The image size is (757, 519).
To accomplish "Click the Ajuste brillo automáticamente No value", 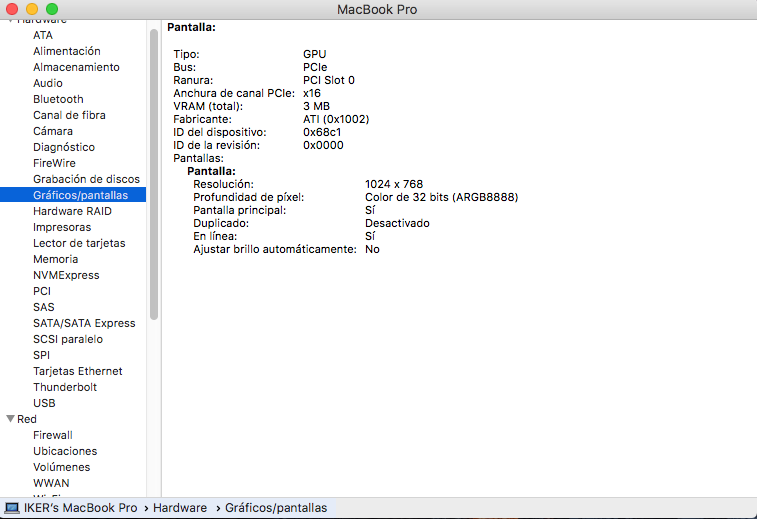I will click(372, 249).
